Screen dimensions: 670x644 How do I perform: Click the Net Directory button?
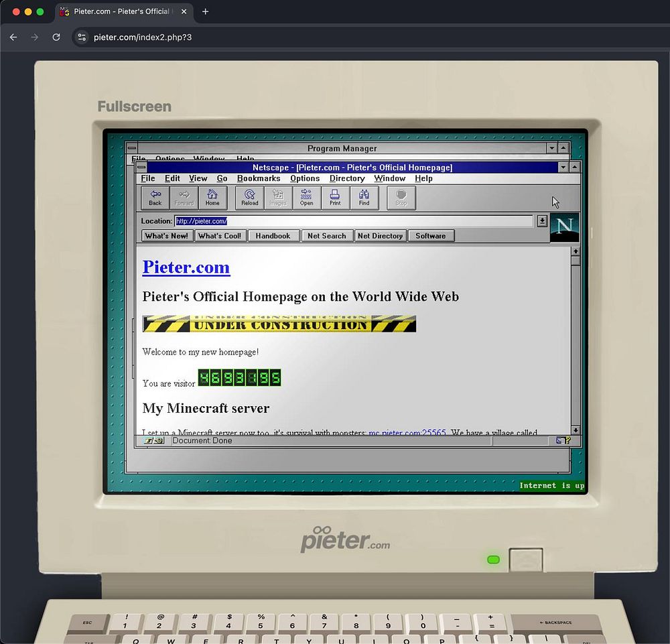pos(381,236)
